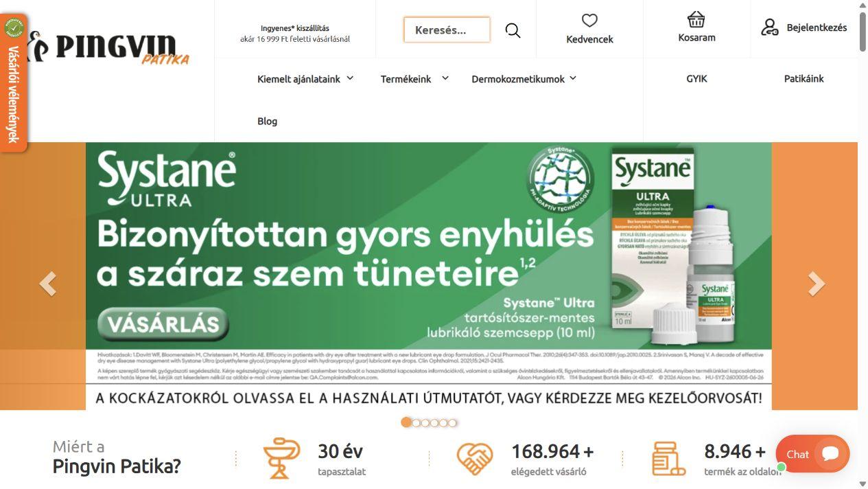Focus the Keresés search field

447,30
